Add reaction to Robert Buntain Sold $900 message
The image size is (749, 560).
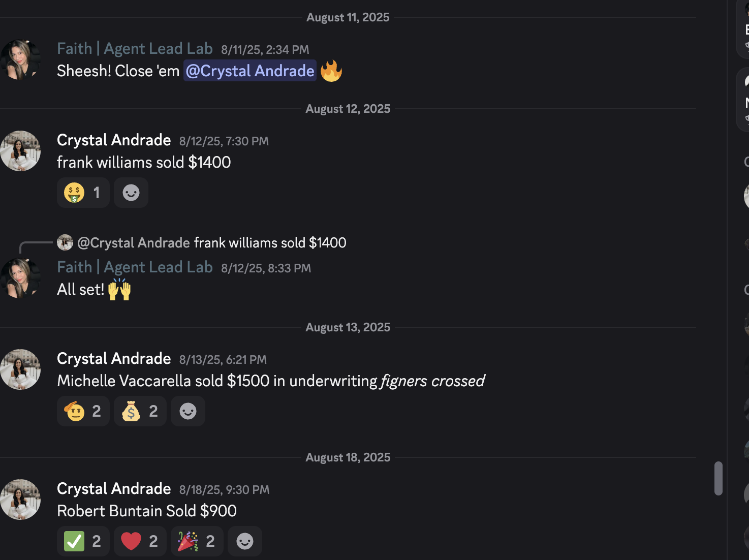(x=245, y=541)
